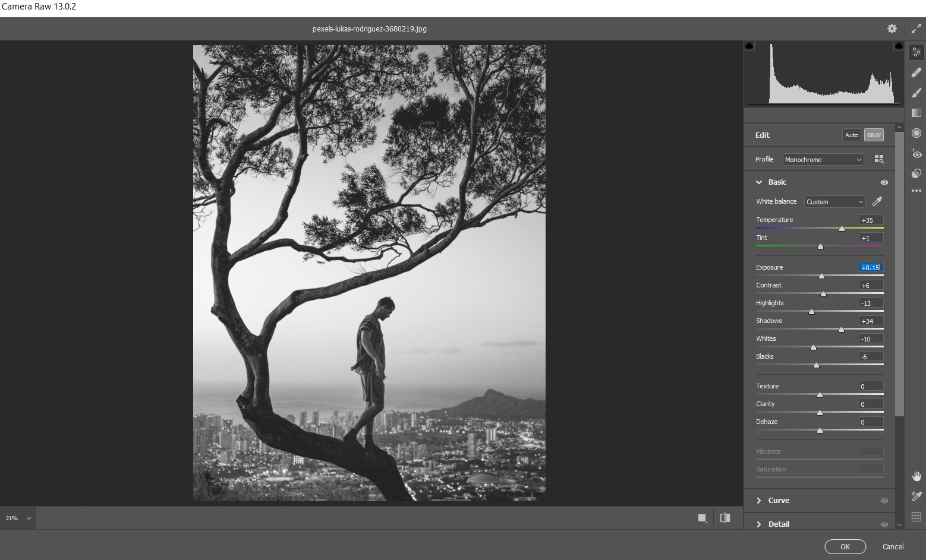Click OK to confirm edits

pos(845,546)
